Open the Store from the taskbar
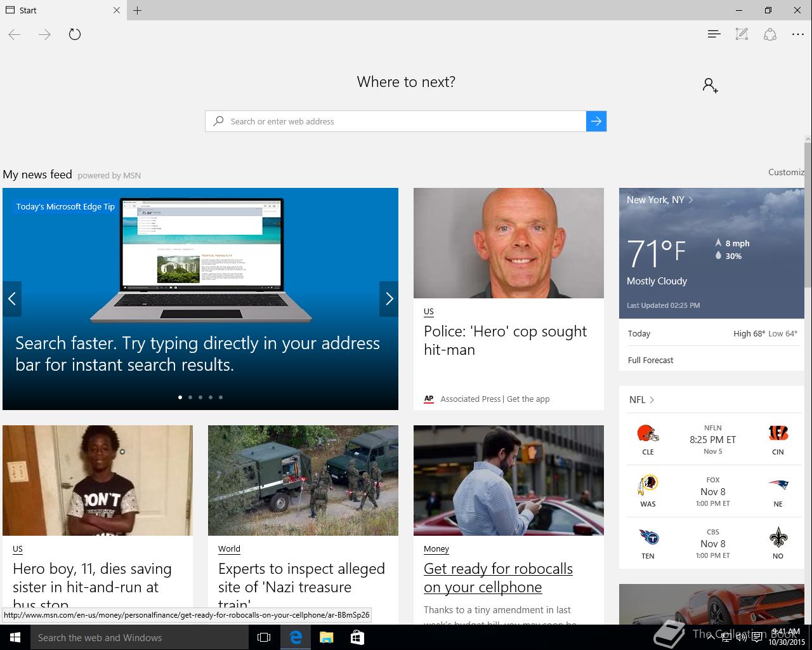 pyautogui.click(x=357, y=637)
